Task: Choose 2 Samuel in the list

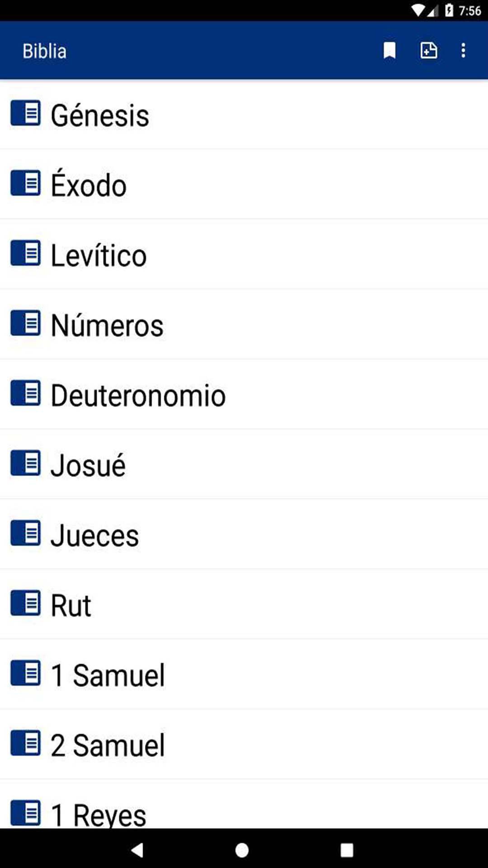Action: point(108,745)
